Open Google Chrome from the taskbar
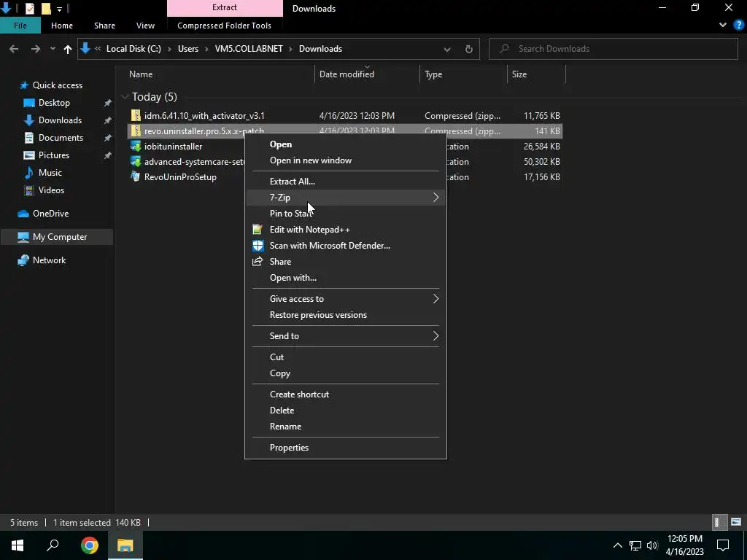The height and width of the screenshot is (560, 747). click(x=90, y=545)
